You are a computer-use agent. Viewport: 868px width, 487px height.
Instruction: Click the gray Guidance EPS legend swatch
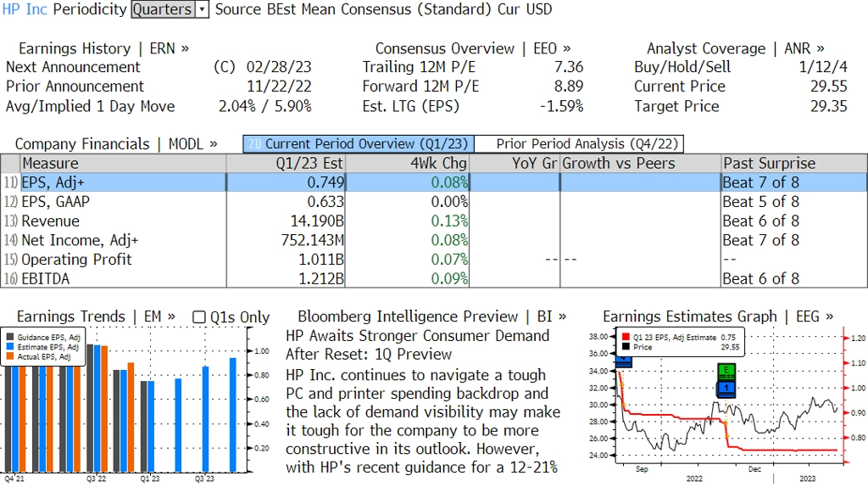click(10, 337)
